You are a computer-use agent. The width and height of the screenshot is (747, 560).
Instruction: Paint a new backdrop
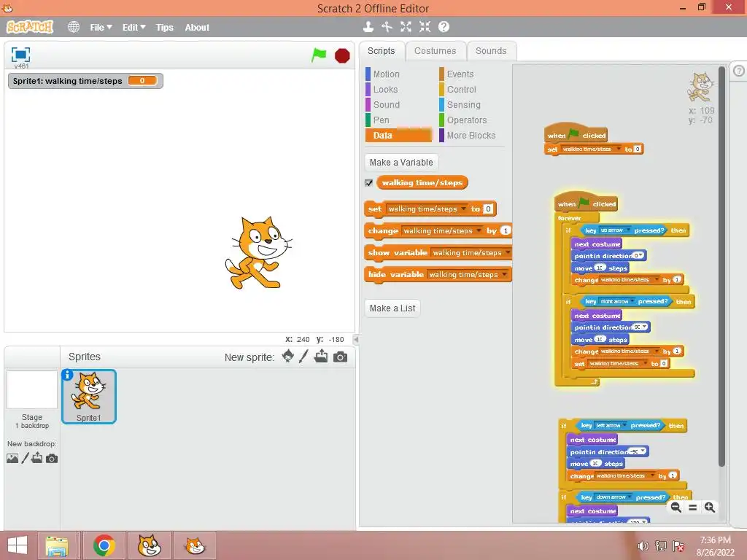pos(26,458)
